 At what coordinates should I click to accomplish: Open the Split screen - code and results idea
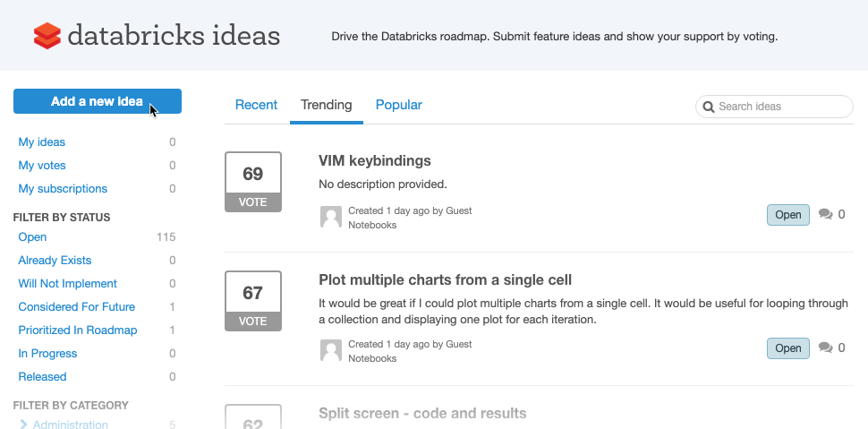[422, 414]
